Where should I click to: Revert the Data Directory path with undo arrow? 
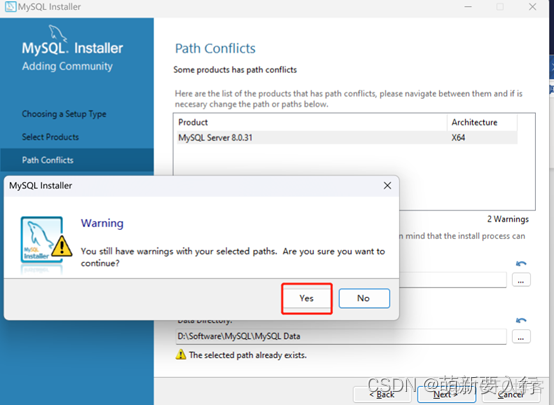pos(521,320)
